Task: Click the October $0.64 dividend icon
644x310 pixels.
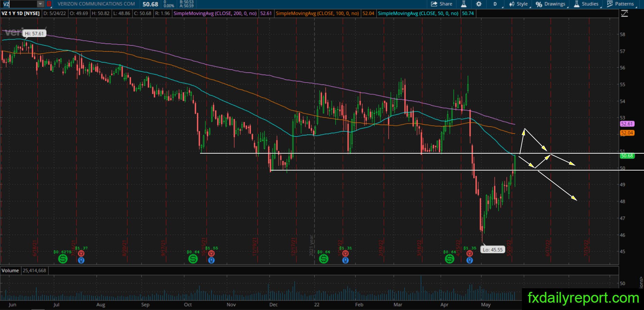Action: pos(193,259)
